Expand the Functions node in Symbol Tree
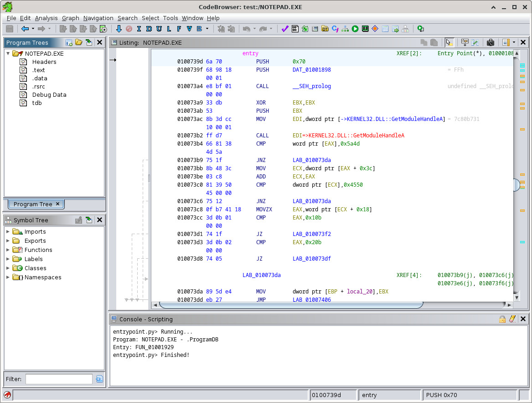532x403 pixels. [8, 250]
